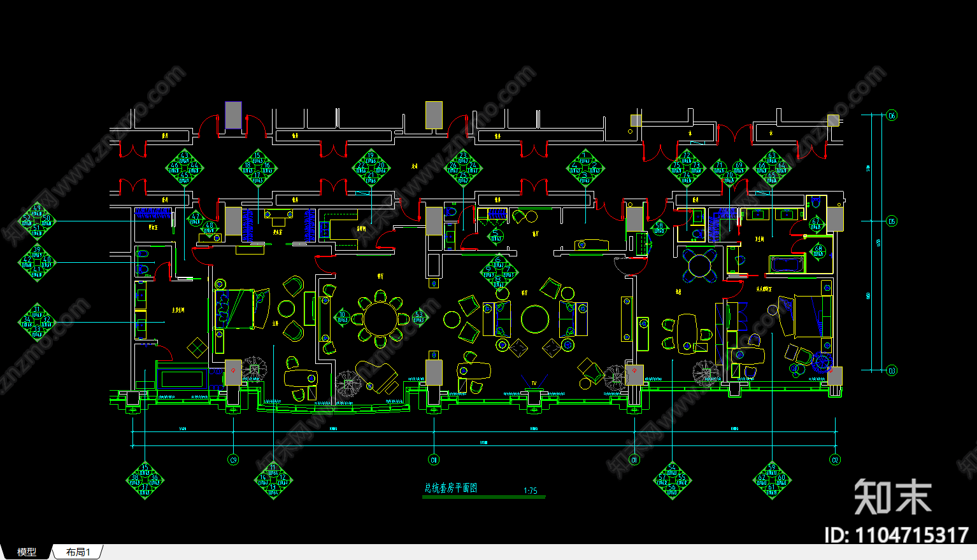This screenshot has width=977, height=560.
Task: Select round table with four blue chairs
Action: [x=700, y=265]
